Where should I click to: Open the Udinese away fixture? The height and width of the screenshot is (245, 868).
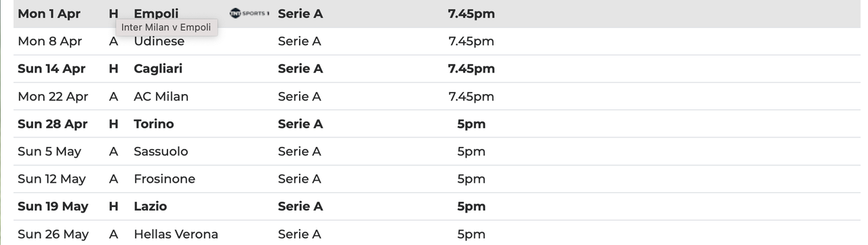[159, 41]
